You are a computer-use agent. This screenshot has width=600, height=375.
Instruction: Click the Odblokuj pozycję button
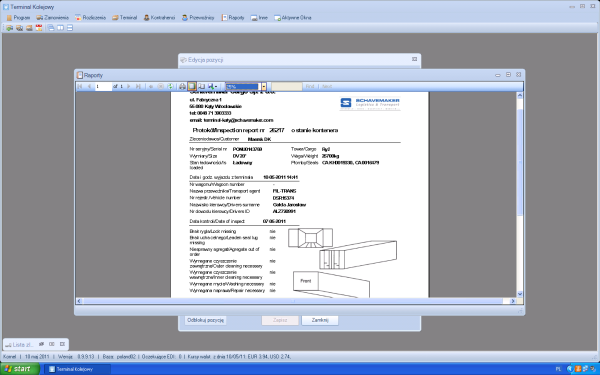click(205, 320)
